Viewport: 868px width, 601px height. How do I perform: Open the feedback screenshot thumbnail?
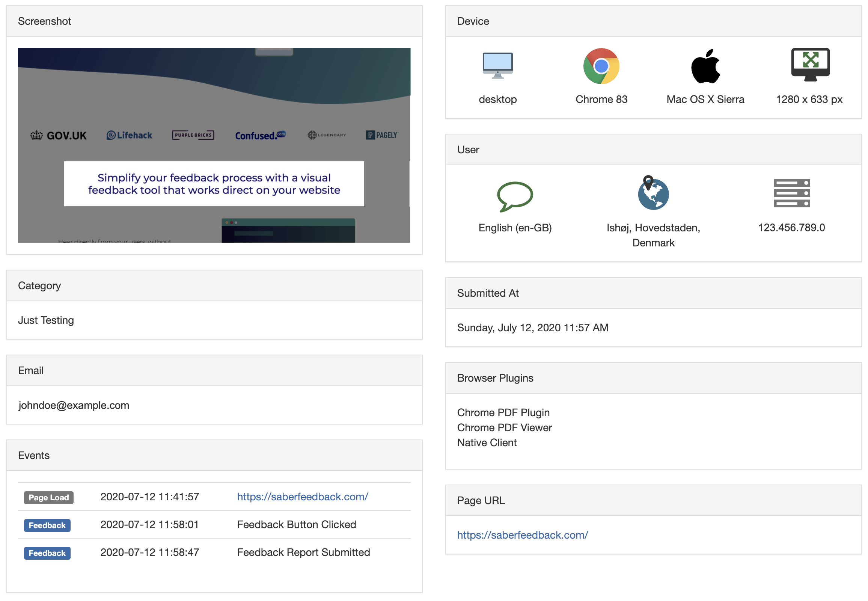[x=214, y=145]
